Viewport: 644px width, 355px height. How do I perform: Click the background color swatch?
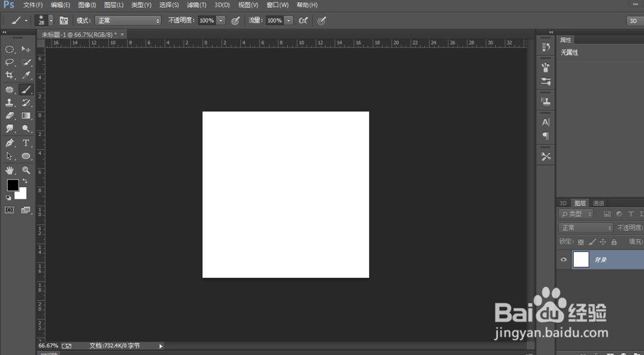click(22, 195)
